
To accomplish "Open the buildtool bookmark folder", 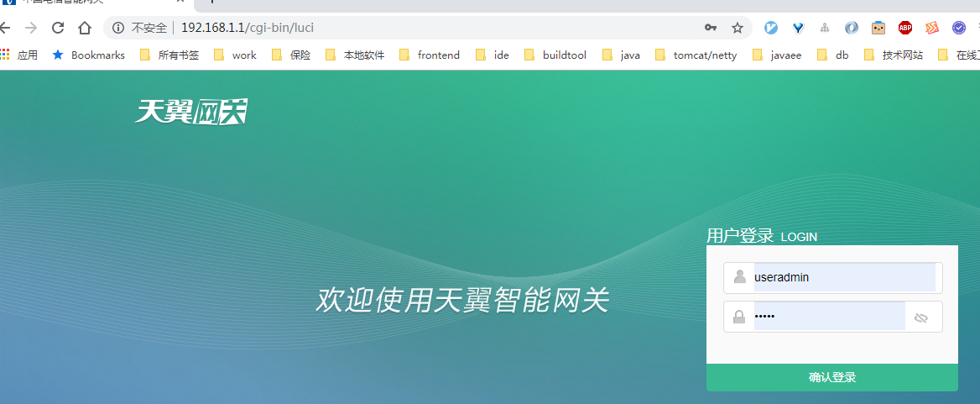I will pyautogui.click(x=555, y=55).
